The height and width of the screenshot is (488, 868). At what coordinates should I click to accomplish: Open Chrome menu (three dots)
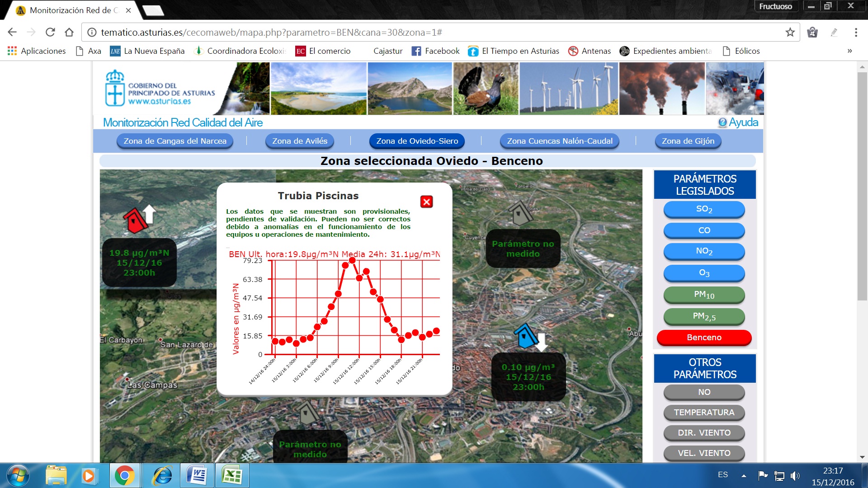[855, 33]
